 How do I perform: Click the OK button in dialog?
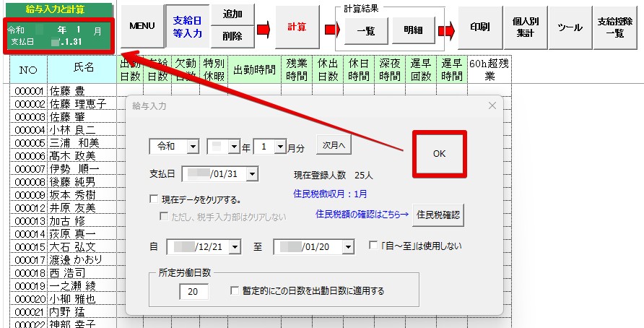click(439, 154)
